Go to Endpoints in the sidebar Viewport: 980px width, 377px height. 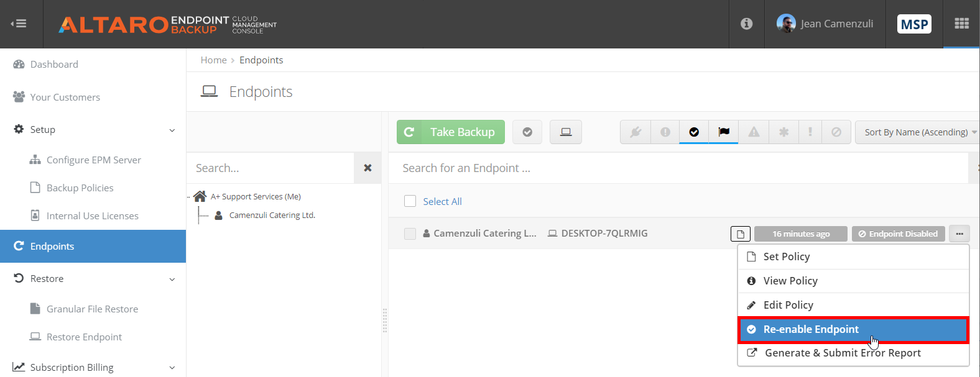93,246
